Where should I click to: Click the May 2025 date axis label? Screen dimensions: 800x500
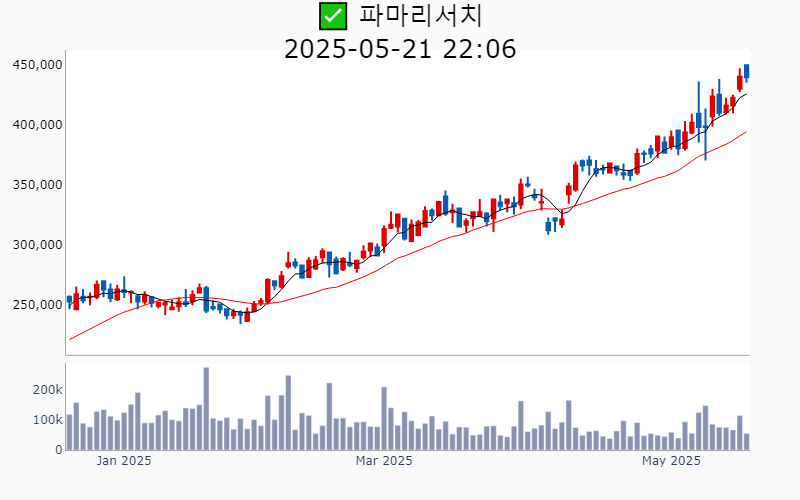click(671, 461)
